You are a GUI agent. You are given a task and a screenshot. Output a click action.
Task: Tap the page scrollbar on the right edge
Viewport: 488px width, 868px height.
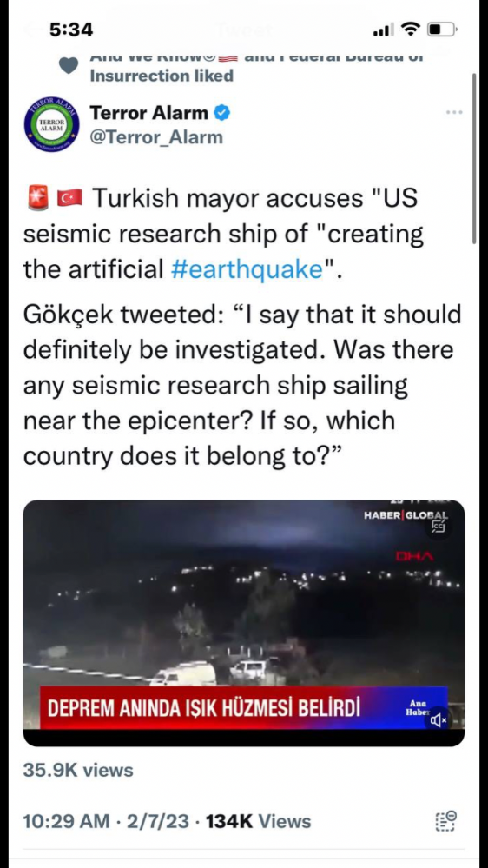click(x=474, y=158)
